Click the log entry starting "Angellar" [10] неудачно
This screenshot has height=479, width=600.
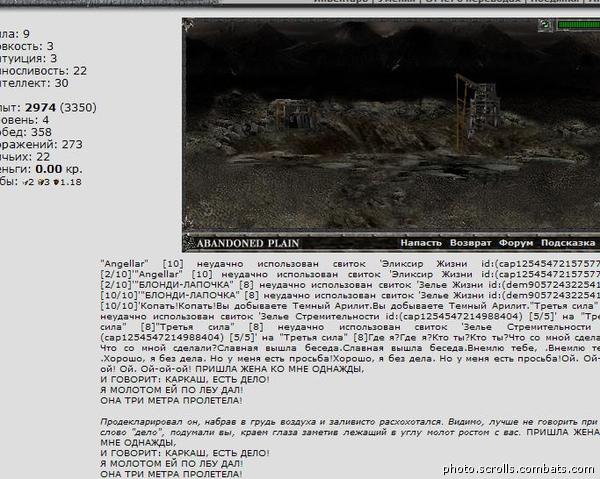point(350,264)
